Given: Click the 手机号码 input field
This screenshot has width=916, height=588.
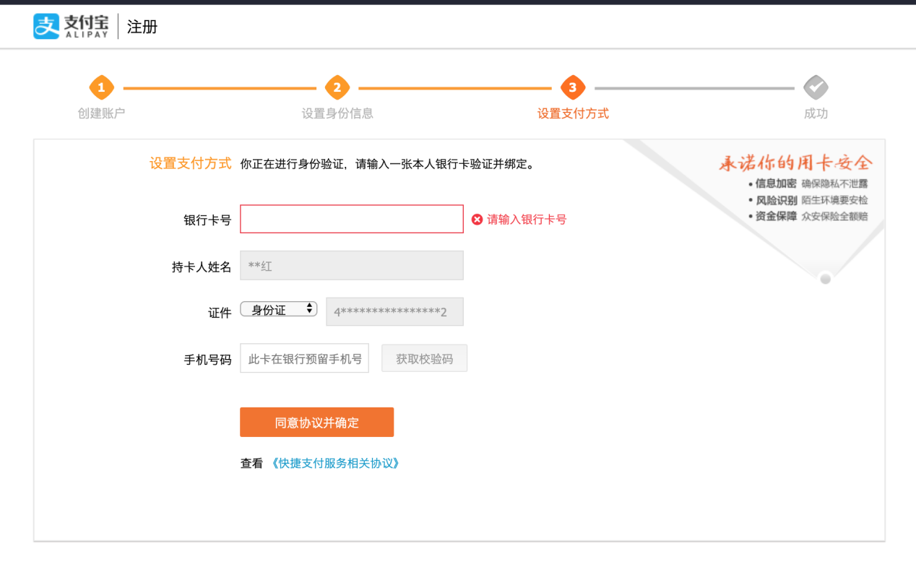Looking at the screenshot, I should (304, 358).
